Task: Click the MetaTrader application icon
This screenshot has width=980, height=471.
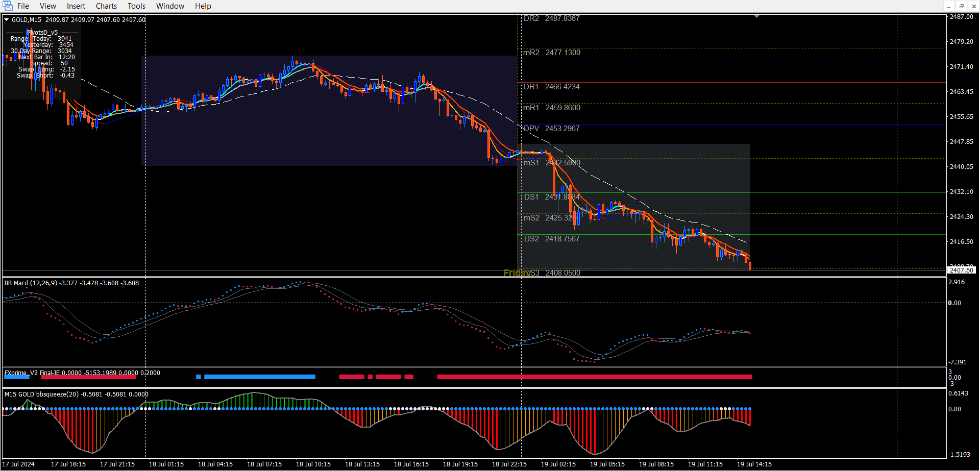Action: point(8,6)
